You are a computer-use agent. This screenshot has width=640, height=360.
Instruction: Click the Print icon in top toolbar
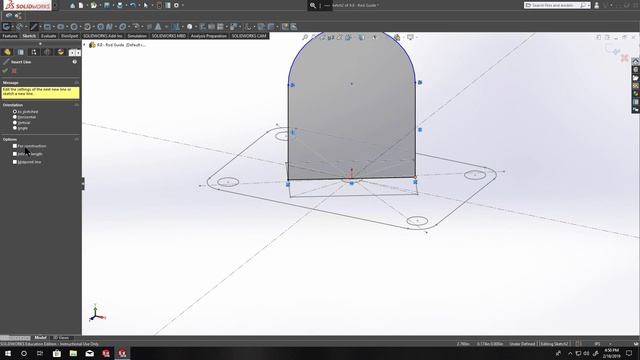tap(120, 5)
